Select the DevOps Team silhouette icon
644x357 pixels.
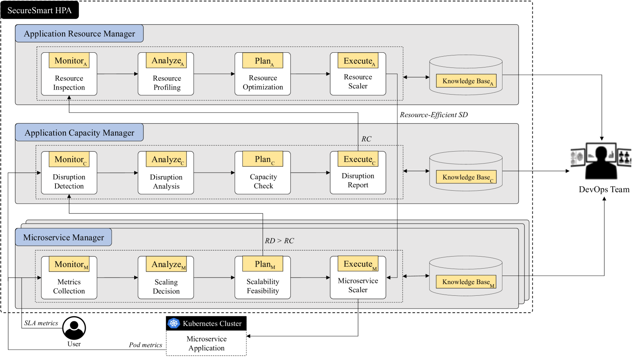pos(601,161)
